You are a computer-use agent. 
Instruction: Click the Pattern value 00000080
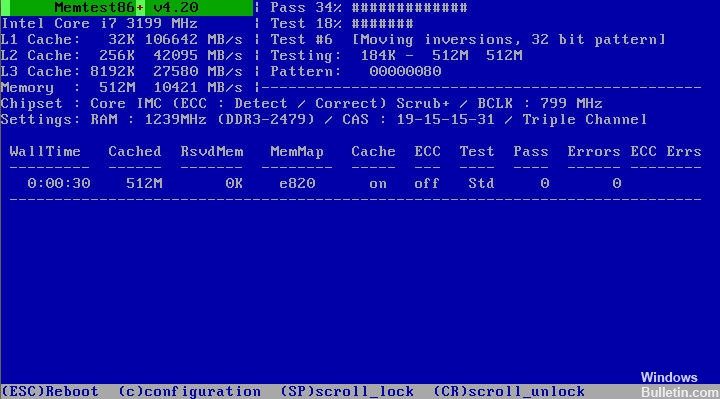coord(405,71)
